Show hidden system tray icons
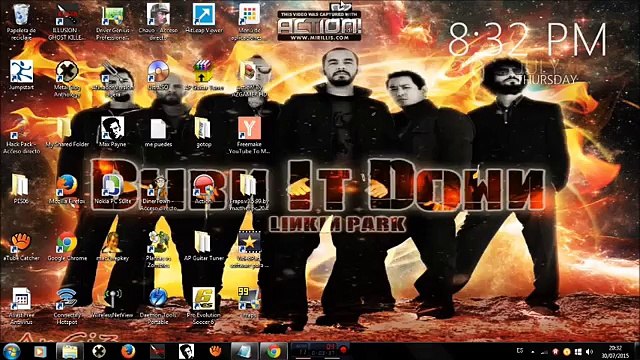 pyautogui.click(x=533, y=351)
